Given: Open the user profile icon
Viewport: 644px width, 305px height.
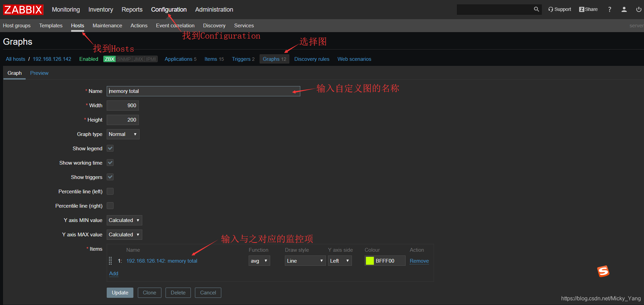Looking at the screenshot, I should [x=624, y=10].
